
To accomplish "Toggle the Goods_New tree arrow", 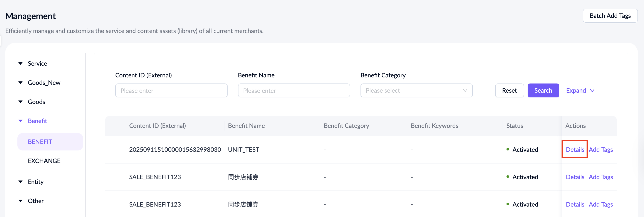I will click(x=20, y=83).
